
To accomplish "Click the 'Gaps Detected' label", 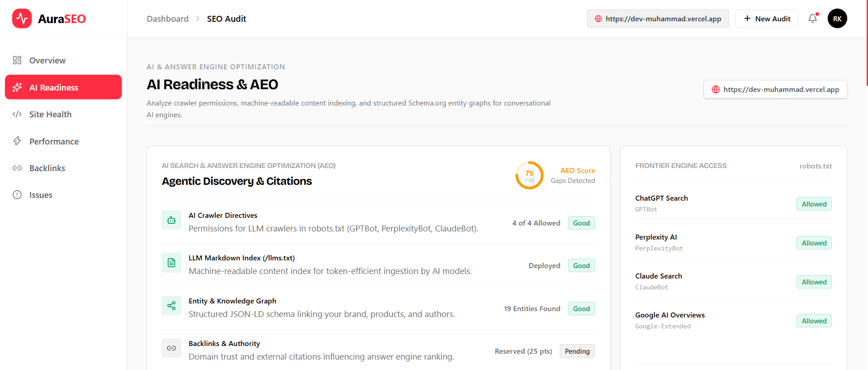I will point(573,180).
